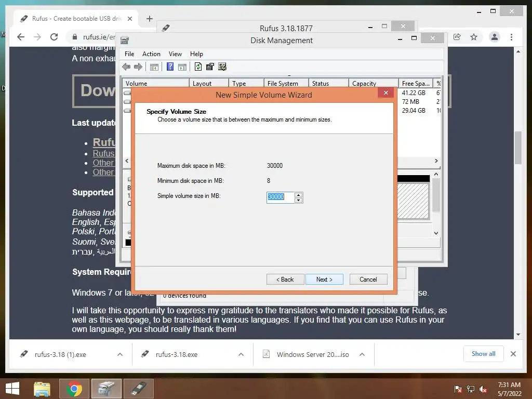This screenshot has width=532, height=399.
Task: Cancel the New Simple Volume Wizard
Action: tap(368, 279)
